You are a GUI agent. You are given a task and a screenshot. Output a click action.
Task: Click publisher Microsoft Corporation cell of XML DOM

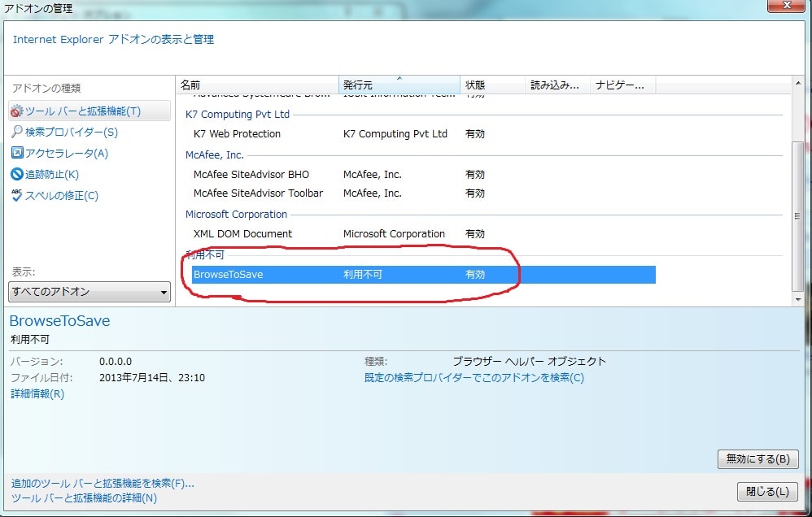[394, 234]
